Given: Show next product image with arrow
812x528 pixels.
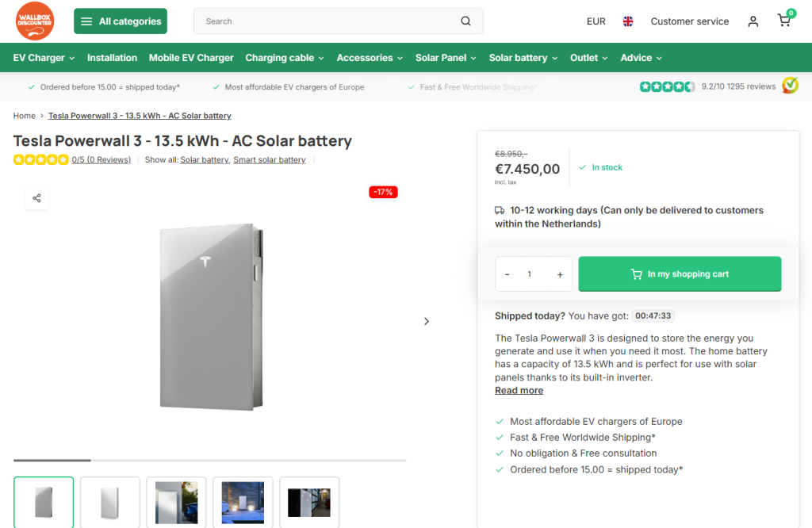Looking at the screenshot, I should (426, 321).
